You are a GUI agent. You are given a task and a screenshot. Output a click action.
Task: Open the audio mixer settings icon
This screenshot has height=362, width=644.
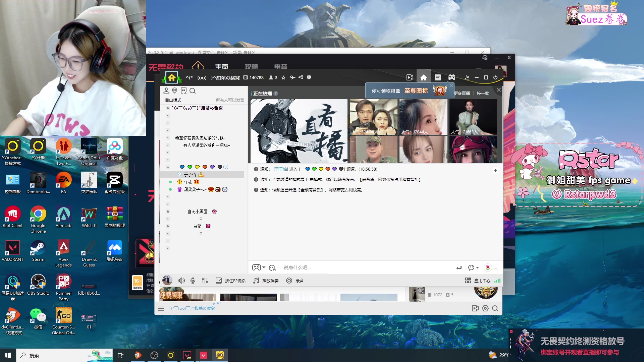point(205,281)
